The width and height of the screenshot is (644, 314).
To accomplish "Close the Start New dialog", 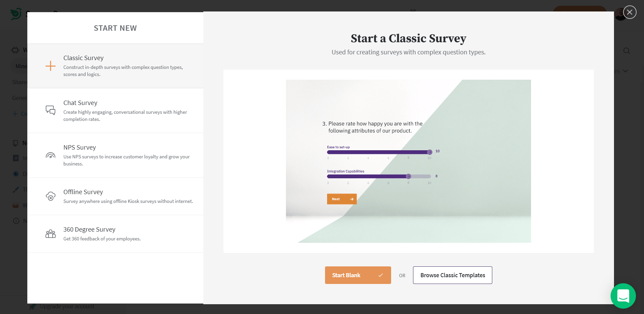I will 630,12.
